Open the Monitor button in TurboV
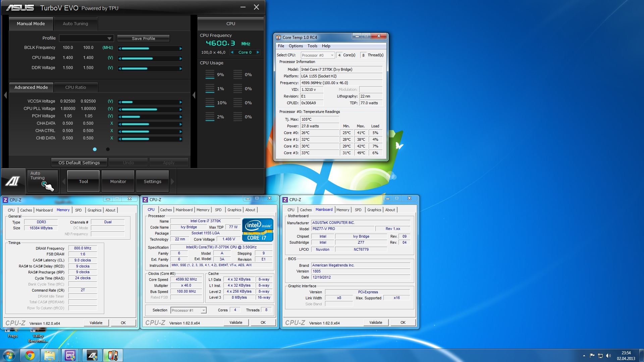 click(118, 181)
